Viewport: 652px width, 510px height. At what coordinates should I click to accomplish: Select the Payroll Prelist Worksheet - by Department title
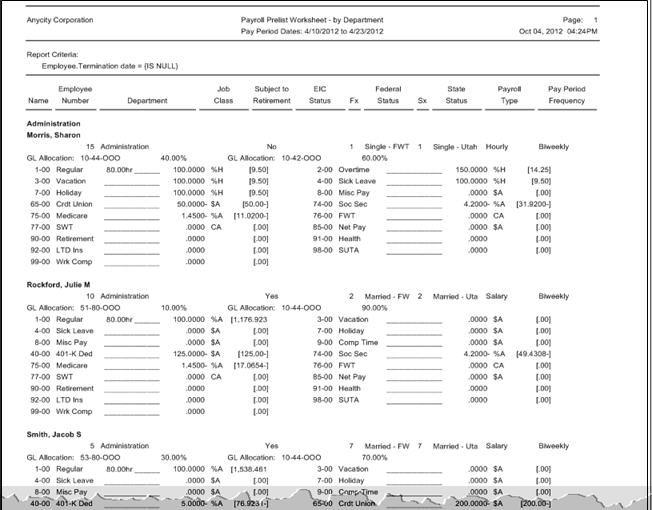(312, 20)
